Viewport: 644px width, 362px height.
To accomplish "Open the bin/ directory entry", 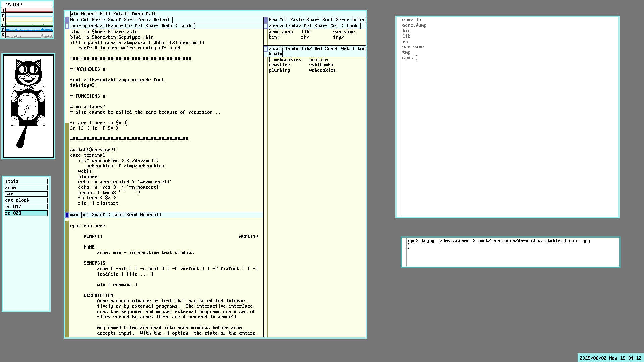I will click(274, 37).
